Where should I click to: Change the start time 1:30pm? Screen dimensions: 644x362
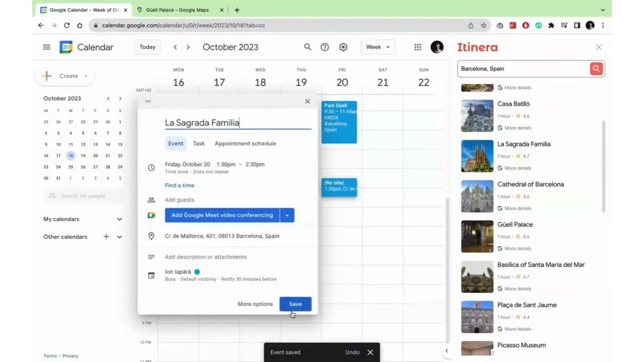[226, 164]
